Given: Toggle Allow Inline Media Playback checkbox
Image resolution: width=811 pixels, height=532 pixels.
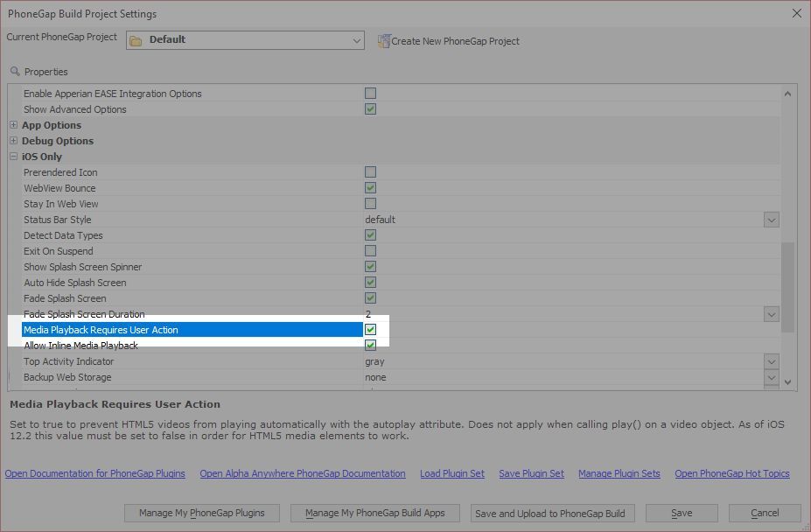Looking at the screenshot, I should pyautogui.click(x=370, y=345).
